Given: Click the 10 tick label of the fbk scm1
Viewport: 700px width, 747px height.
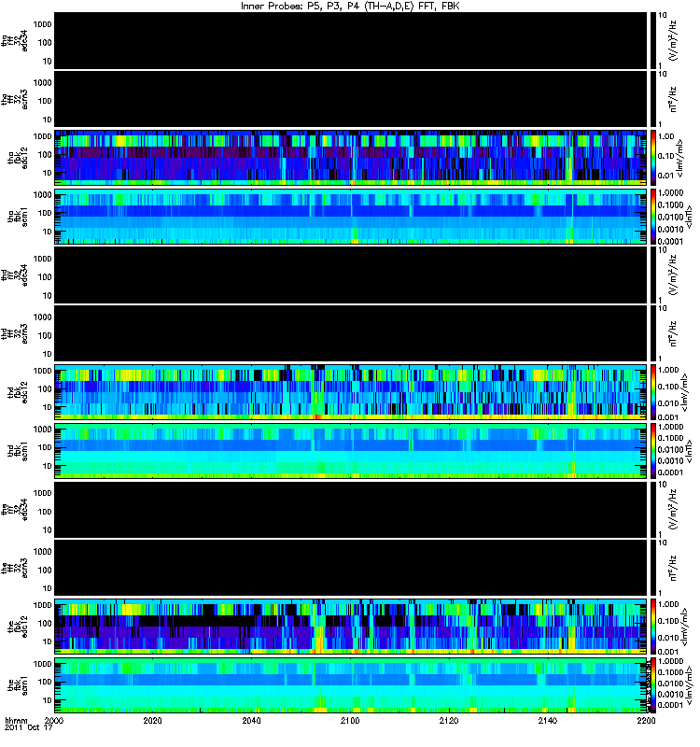Looking at the screenshot, I should pyautogui.click(x=48, y=700).
